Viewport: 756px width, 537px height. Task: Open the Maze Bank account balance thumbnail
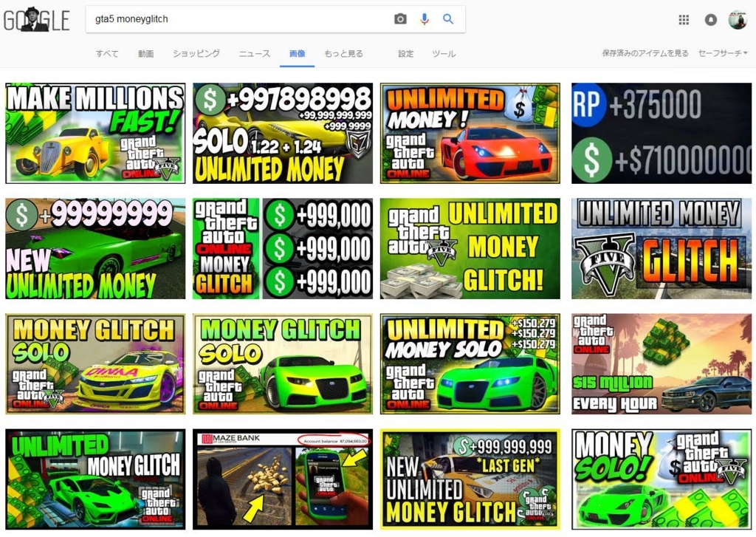(283, 479)
